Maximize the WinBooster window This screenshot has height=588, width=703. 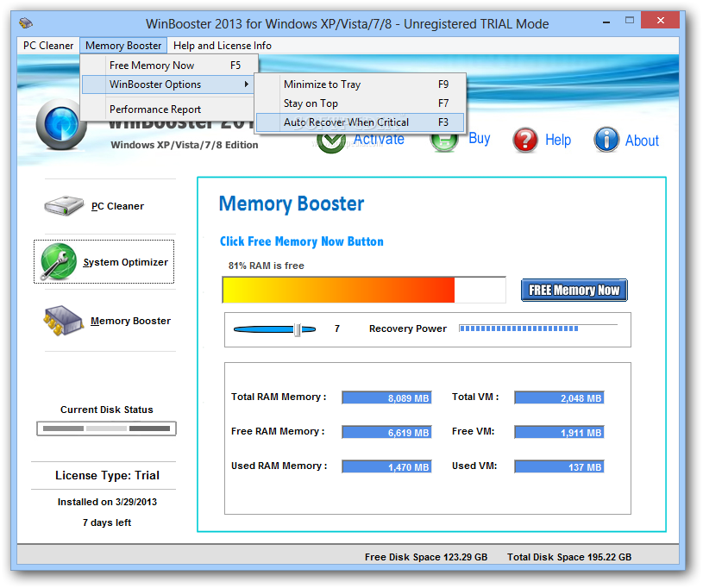tap(630, 21)
